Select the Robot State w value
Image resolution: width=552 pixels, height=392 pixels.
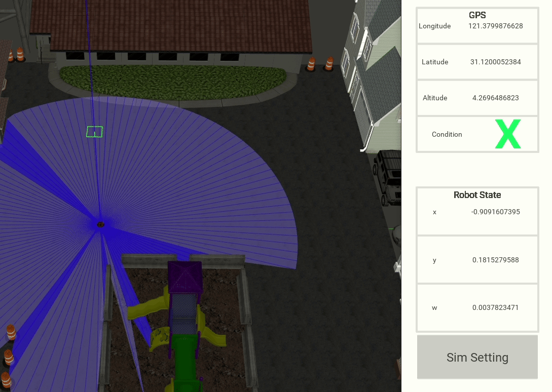click(495, 308)
